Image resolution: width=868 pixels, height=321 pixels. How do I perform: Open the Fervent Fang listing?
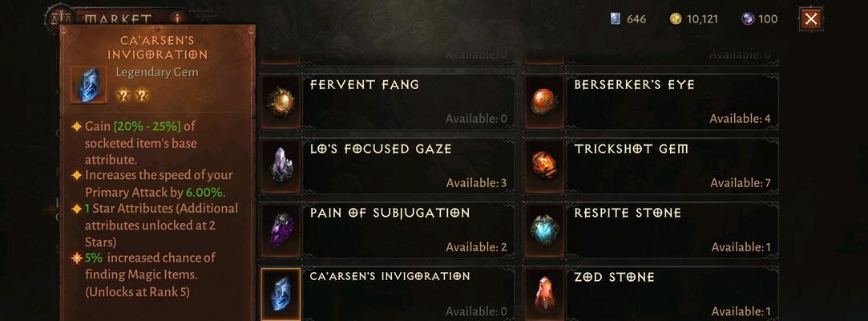coord(387,102)
